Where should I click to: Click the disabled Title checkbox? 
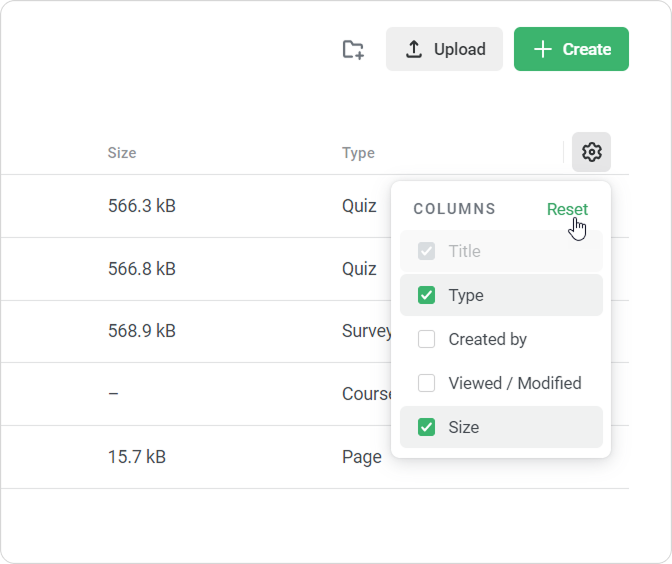[x=427, y=251]
